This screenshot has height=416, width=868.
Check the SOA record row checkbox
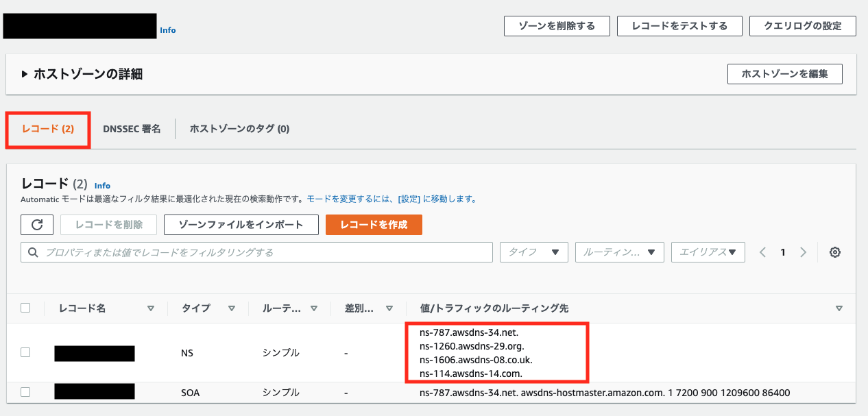25,391
